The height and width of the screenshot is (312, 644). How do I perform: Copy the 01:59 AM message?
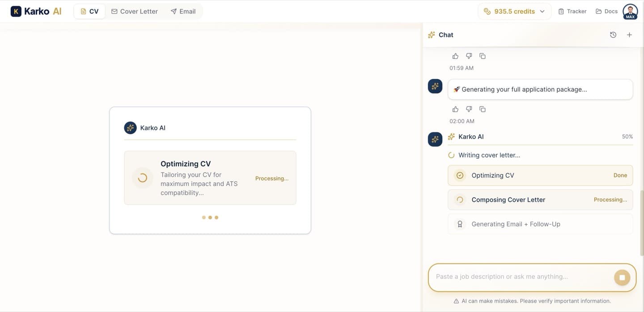click(483, 55)
